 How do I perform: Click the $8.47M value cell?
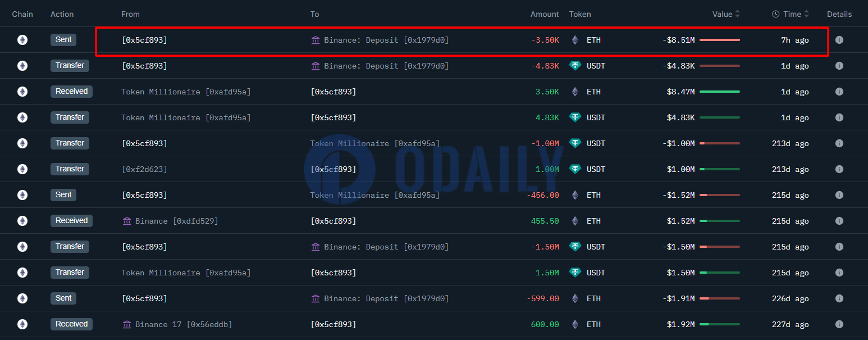680,92
